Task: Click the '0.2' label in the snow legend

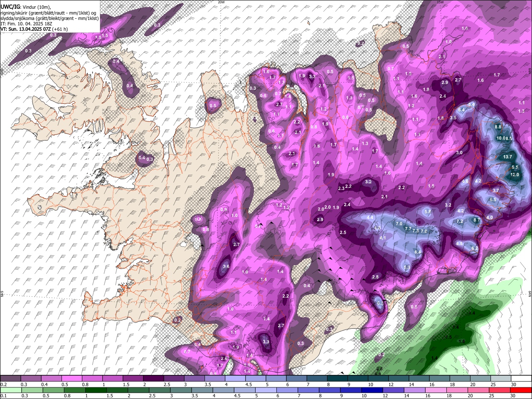Action: [3, 384]
